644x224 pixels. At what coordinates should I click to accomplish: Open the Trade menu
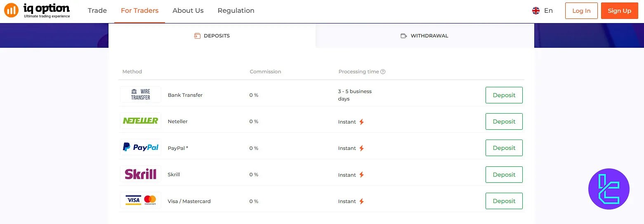click(x=97, y=11)
